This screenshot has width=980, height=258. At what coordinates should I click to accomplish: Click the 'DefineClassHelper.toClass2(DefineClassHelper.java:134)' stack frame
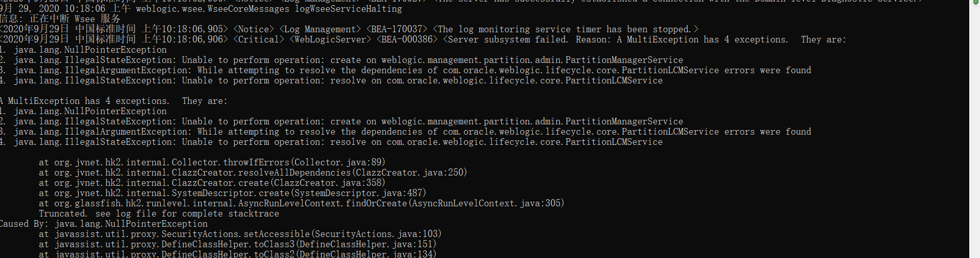pos(238,254)
